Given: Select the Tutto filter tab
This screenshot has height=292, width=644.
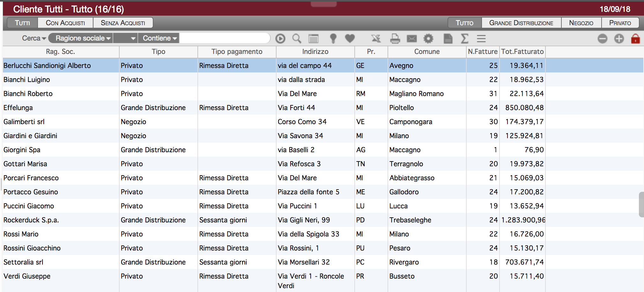Looking at the screenshot, I should [x=464, y=23].
